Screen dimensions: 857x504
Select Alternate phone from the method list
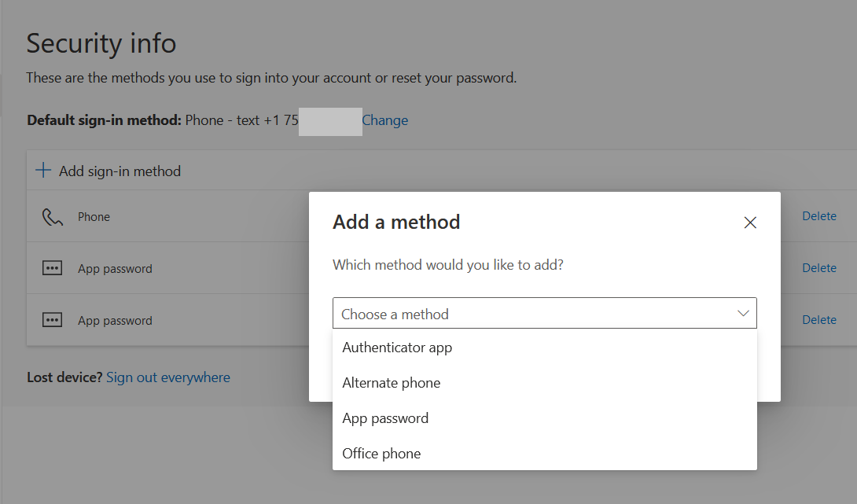pyautogui.click(x=391, y=382)
